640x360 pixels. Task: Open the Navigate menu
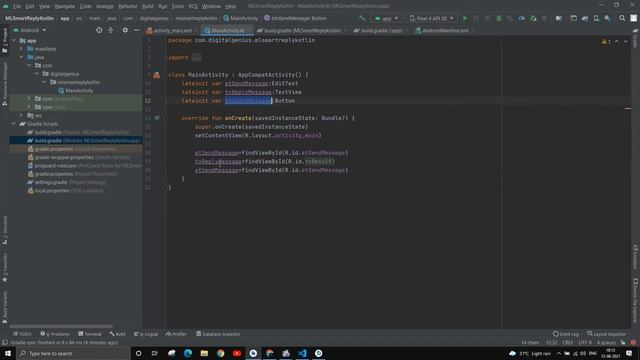[64, 6]
